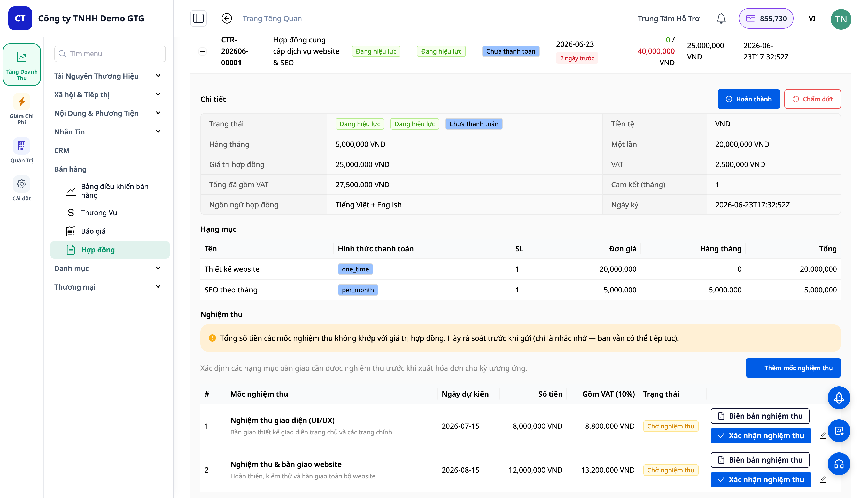Click the Chưa thanh toán tag in Chi tiết

click(x=474, y=124)
